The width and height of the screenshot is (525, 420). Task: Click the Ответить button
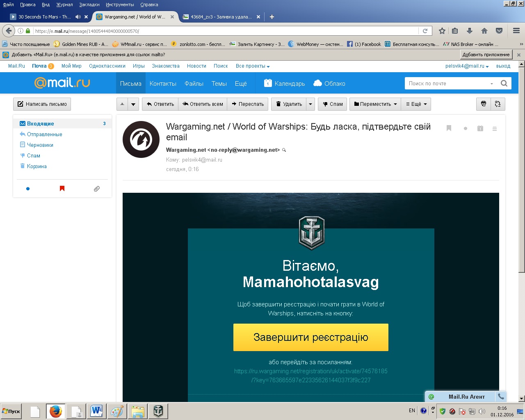tap(160, 104)
